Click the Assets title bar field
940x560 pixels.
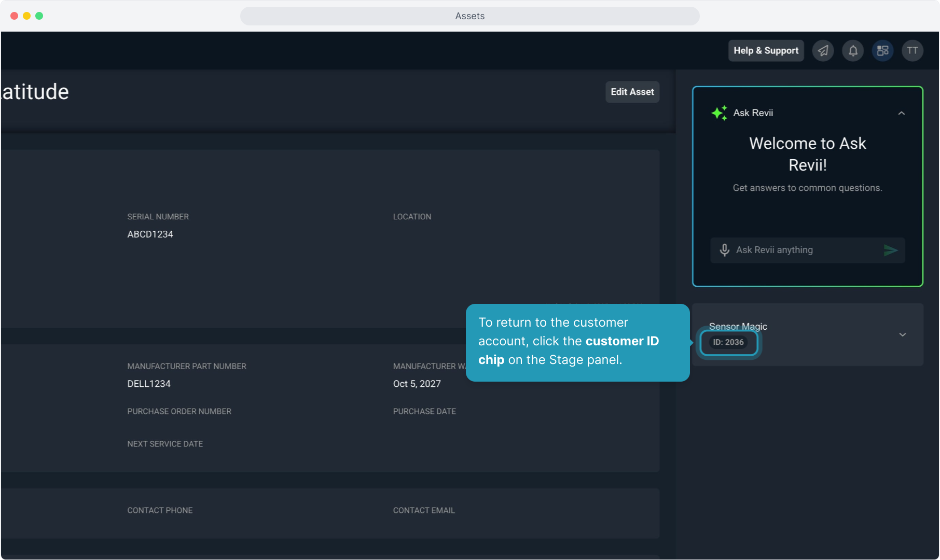tap(469, 16)
